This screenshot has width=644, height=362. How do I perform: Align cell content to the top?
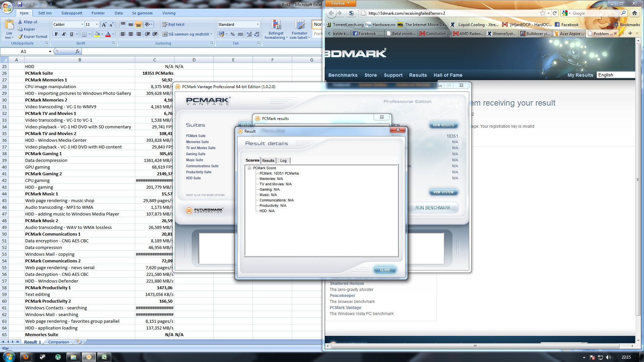123,24
